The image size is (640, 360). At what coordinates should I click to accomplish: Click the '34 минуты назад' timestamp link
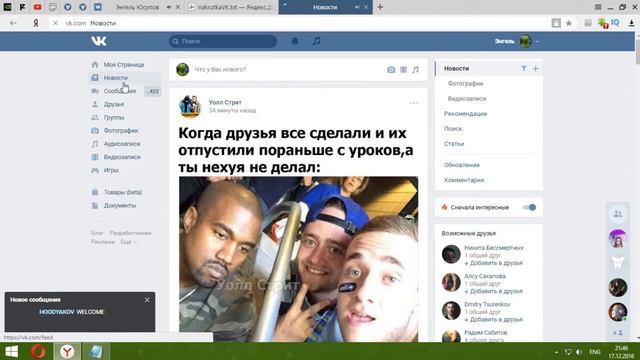point(232,110)
